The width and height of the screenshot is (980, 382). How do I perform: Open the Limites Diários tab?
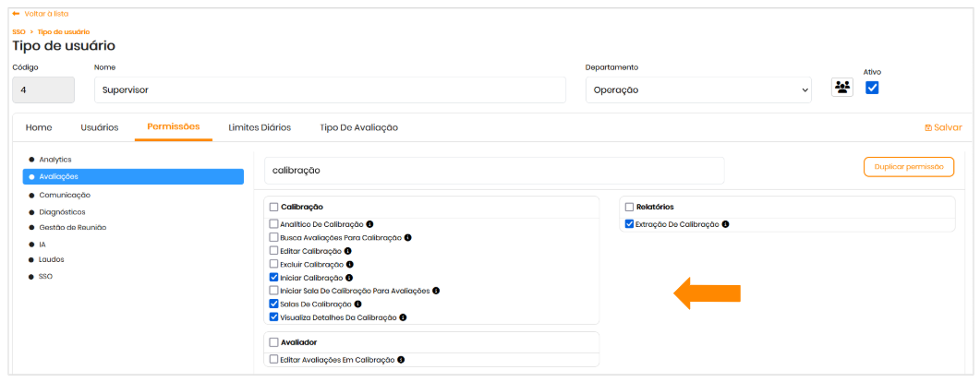pyautogui.click(x=260, y=127)
